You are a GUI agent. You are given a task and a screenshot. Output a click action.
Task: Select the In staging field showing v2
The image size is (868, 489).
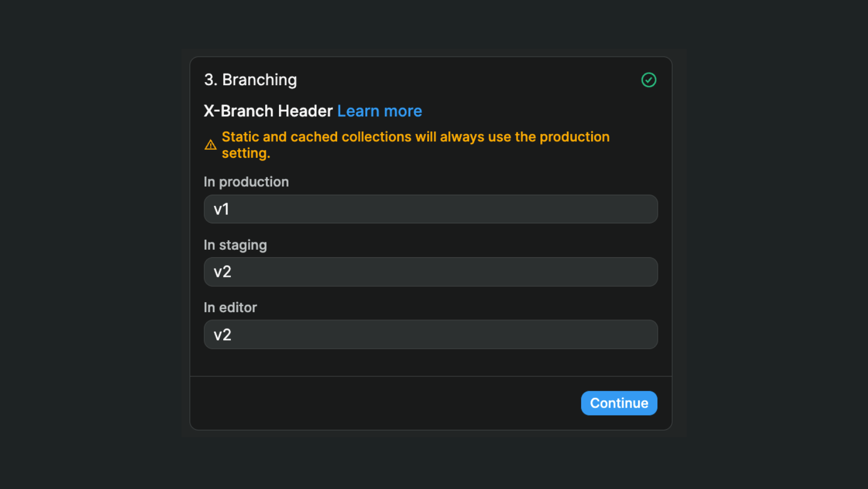tap(430, 271)
